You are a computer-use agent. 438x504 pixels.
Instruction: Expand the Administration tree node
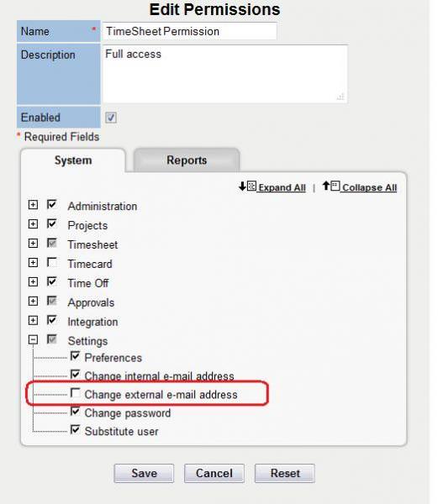33,205
